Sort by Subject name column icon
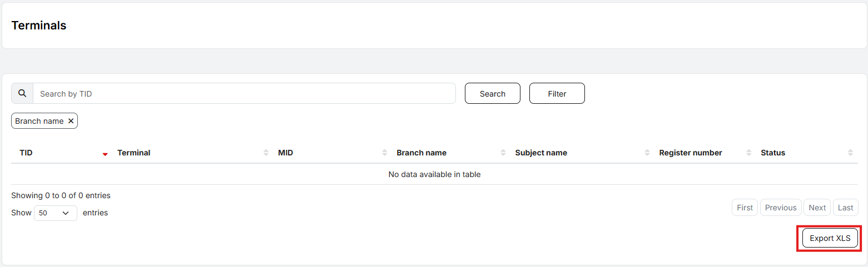Screen dimensions: 868x267 tap(647, 153)
